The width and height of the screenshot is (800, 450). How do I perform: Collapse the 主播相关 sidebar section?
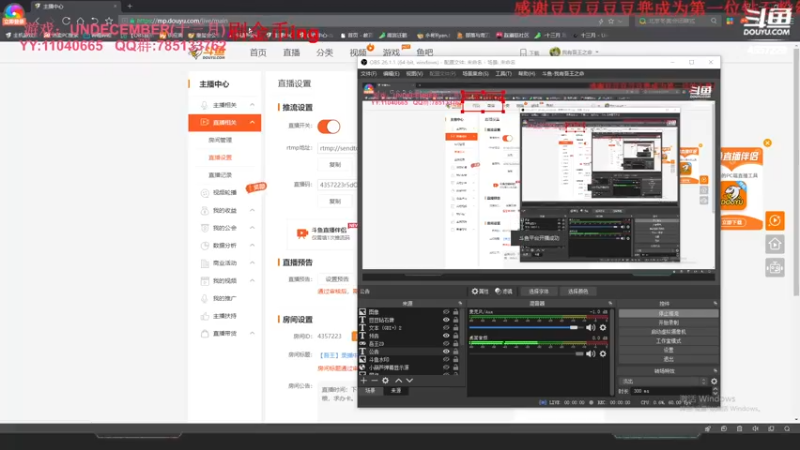pyautogui.click(x=252, y=105)
